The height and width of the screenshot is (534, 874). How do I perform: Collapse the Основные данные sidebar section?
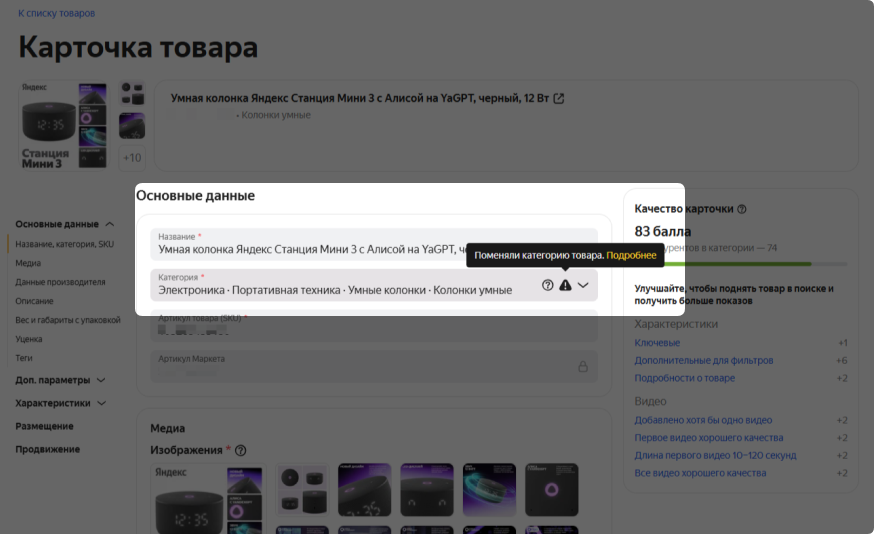tap(110, 225)
